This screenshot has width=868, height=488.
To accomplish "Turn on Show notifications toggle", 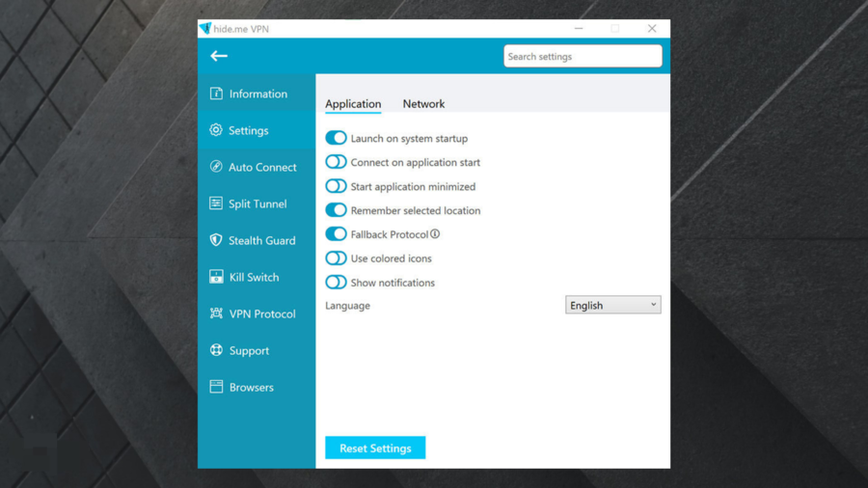I will click(x=336, y=283).
